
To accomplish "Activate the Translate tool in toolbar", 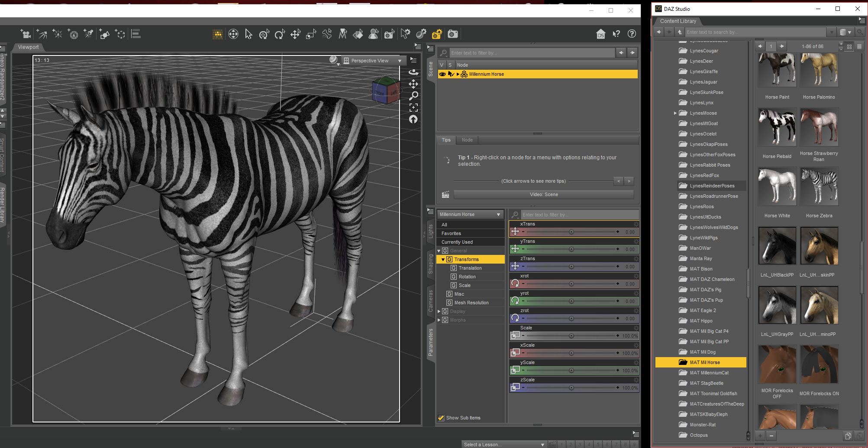I will [295, 34].
